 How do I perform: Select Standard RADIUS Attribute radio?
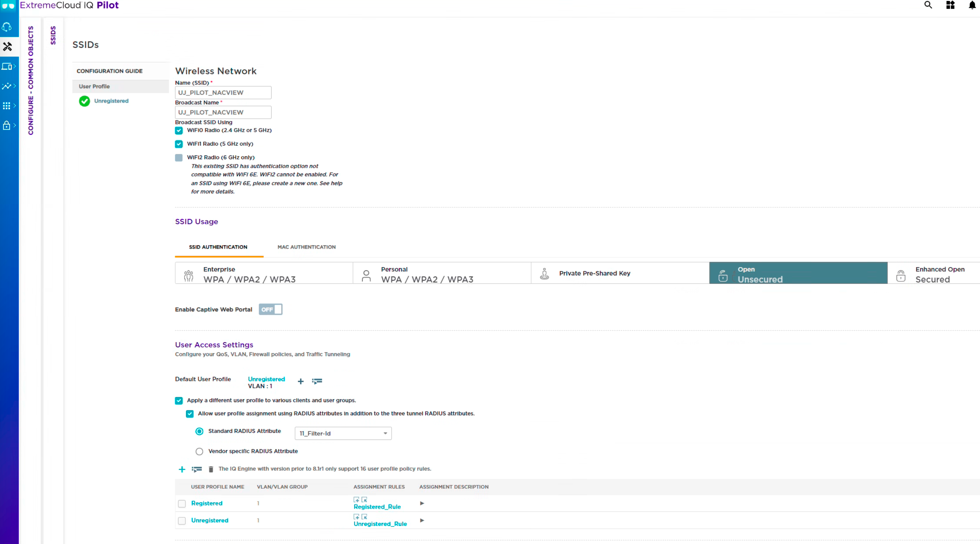click(x=199, y=432)
